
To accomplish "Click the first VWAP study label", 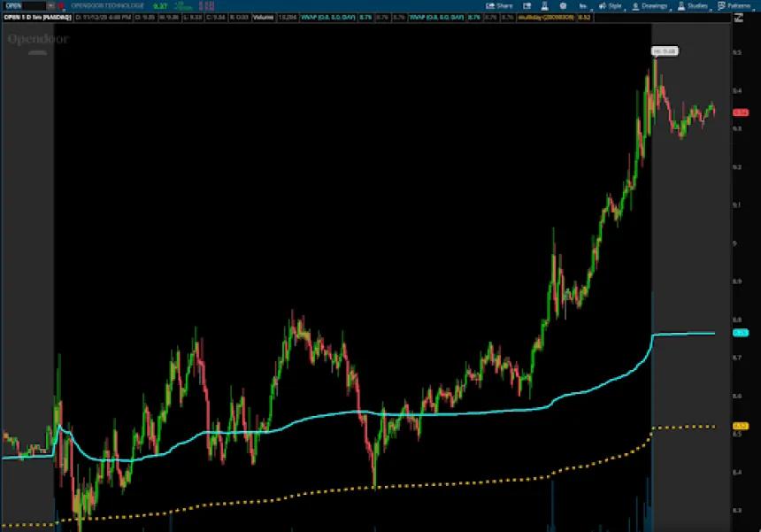I will pyautogui.click(x=328, y=18).
